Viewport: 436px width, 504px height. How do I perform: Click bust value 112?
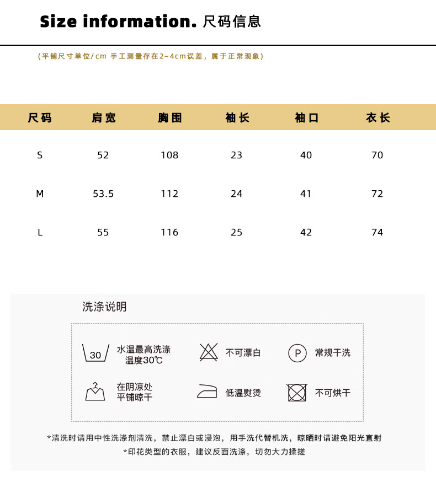[x=169, y=194]
